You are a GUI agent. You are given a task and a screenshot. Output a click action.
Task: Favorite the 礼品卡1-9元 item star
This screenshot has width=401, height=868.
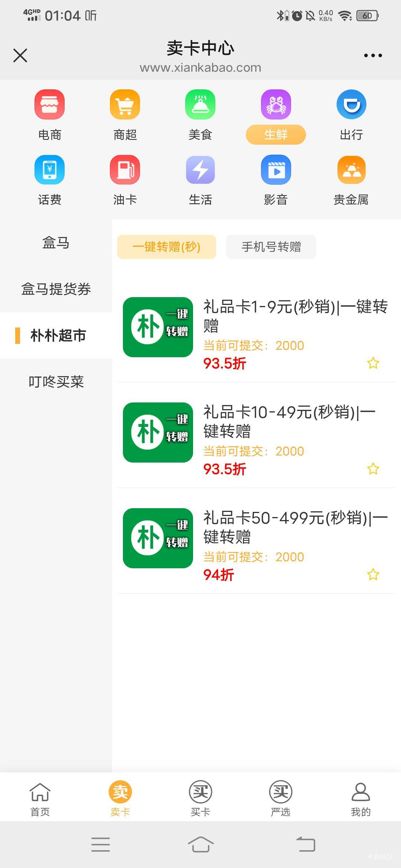pos(373,363)
